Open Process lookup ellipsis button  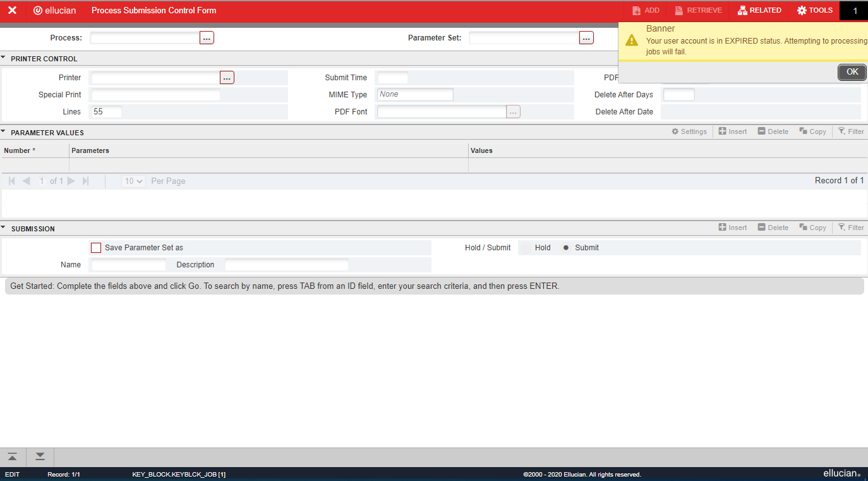[207, 38]
